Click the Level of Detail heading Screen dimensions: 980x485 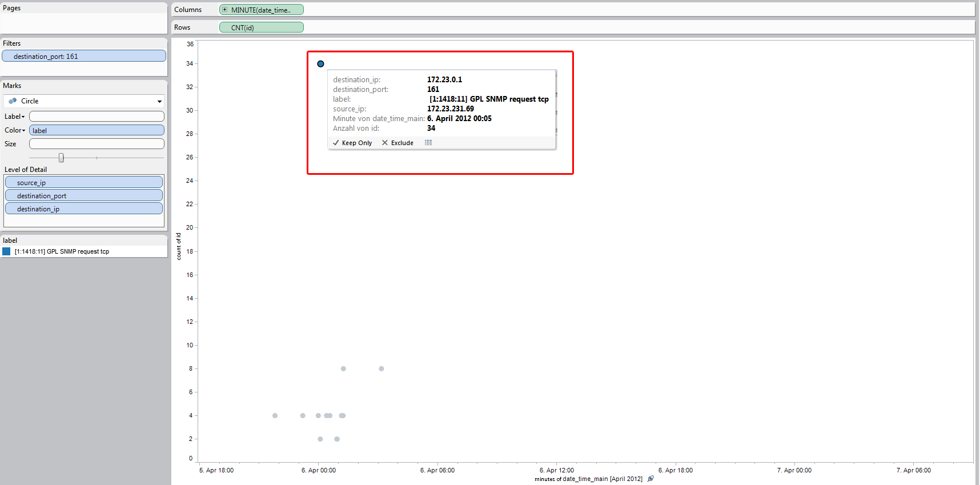[x=26, y=170]
